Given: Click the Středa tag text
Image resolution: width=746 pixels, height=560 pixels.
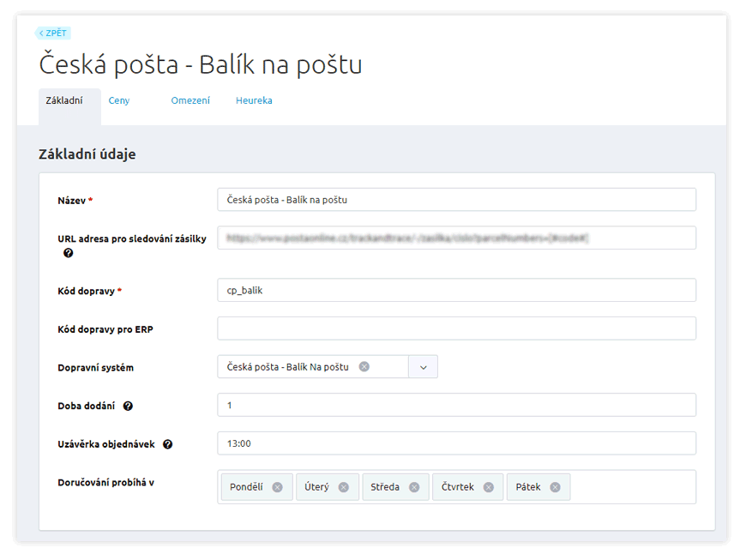Looking at the screenshot, I should [385, 487].
